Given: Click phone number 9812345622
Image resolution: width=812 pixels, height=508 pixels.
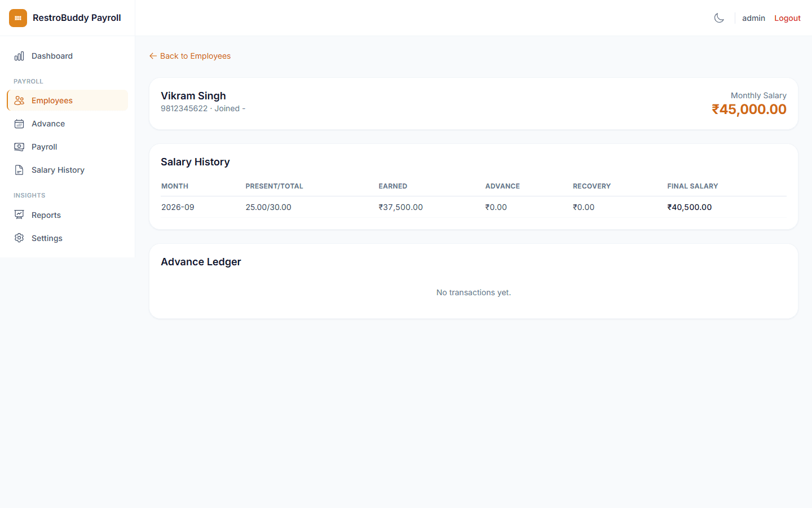Looking at the screenshot, I should tap(184, 108).
